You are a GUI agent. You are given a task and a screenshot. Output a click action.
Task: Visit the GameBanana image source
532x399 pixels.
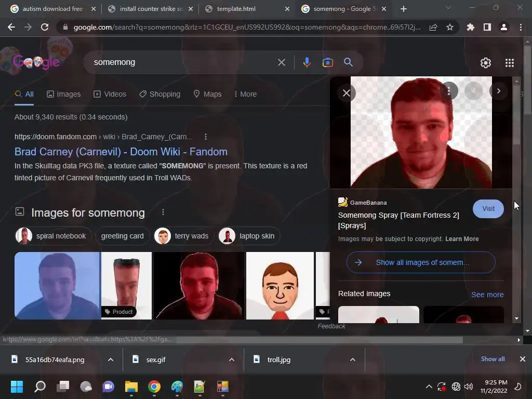point(488,209)
